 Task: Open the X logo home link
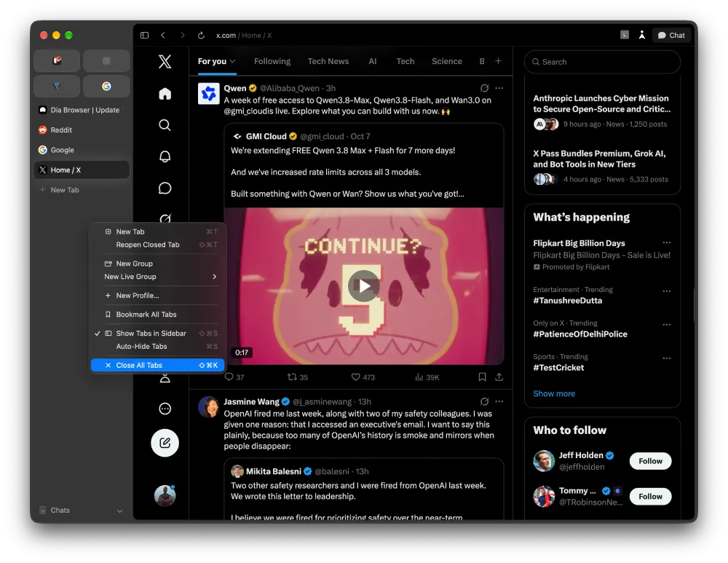click(165, 61)
